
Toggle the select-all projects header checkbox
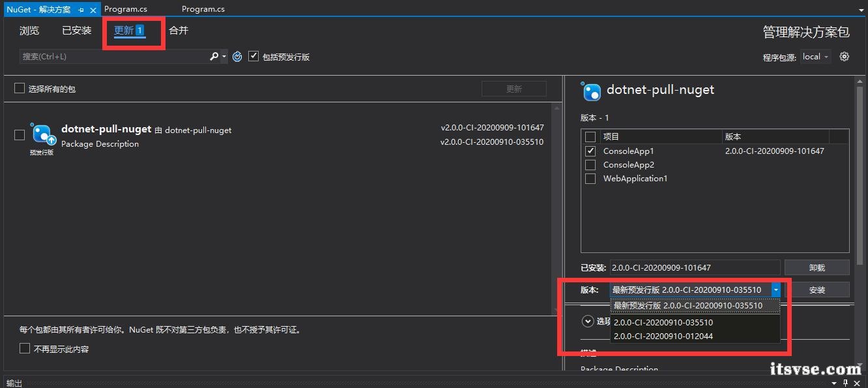point(590,137)
